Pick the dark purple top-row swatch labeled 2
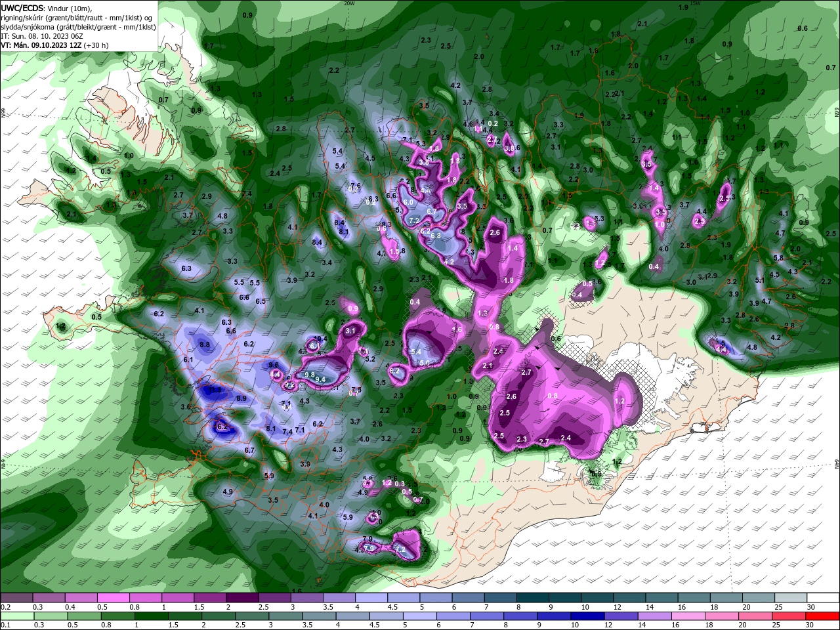The width and height of the screenshot is (840, 630). point(242,598)
